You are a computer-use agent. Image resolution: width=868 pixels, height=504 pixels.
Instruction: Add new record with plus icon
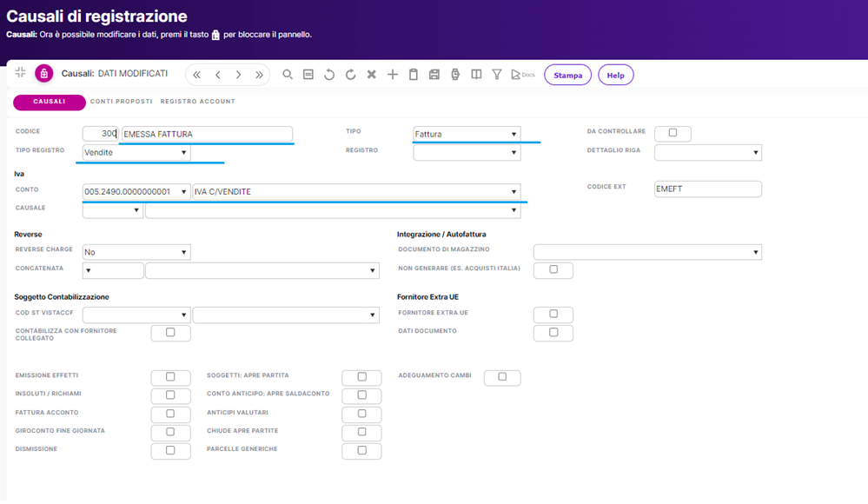click(x=393, y=74)
